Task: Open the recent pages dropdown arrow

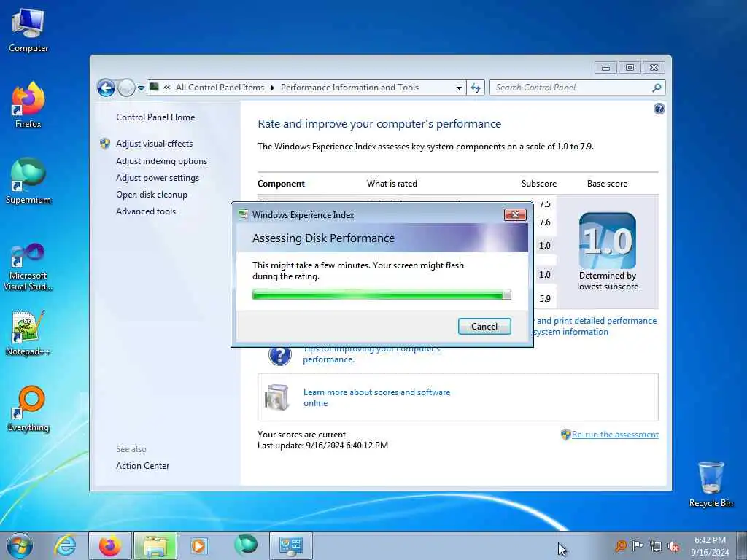Action: 141,88
